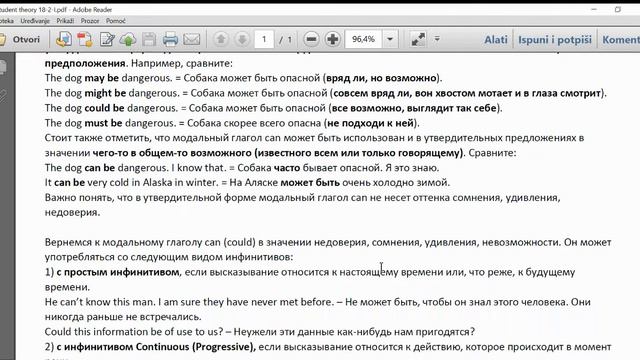This screenshot has width=640, height=360.
Task: Click the sentence 'It can be very cold in Alaska'
Action: click(x=109, y=182)
